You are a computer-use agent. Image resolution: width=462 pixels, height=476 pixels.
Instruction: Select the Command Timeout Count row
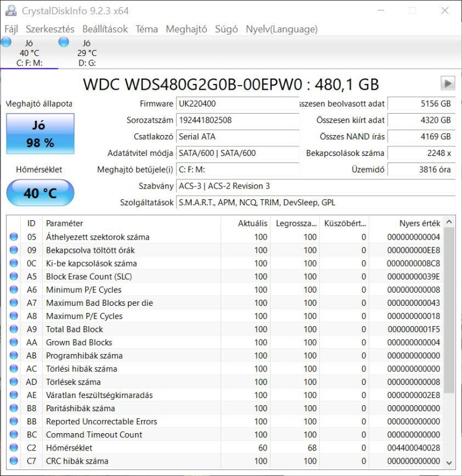pos(225,434)
